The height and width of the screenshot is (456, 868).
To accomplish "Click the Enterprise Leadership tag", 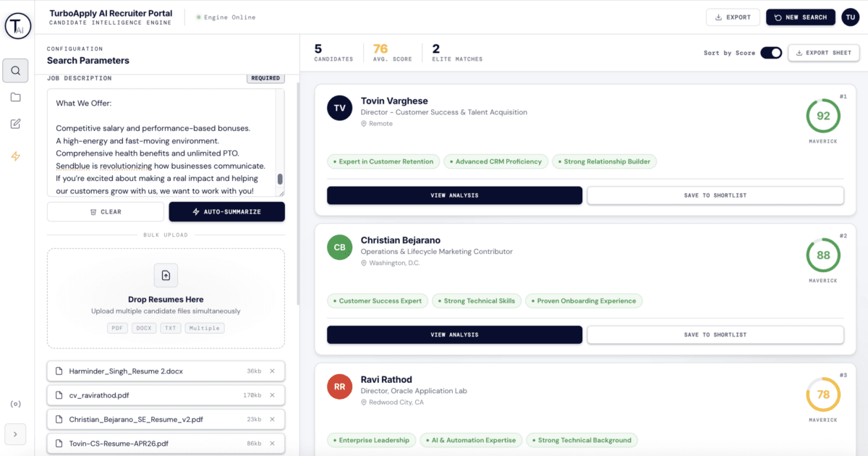I will (371, 440).
